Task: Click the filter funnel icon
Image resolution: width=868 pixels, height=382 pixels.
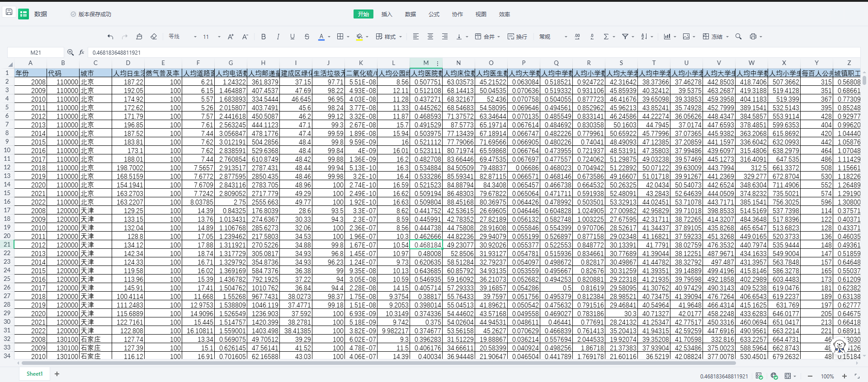Action: tap(625, 37)
